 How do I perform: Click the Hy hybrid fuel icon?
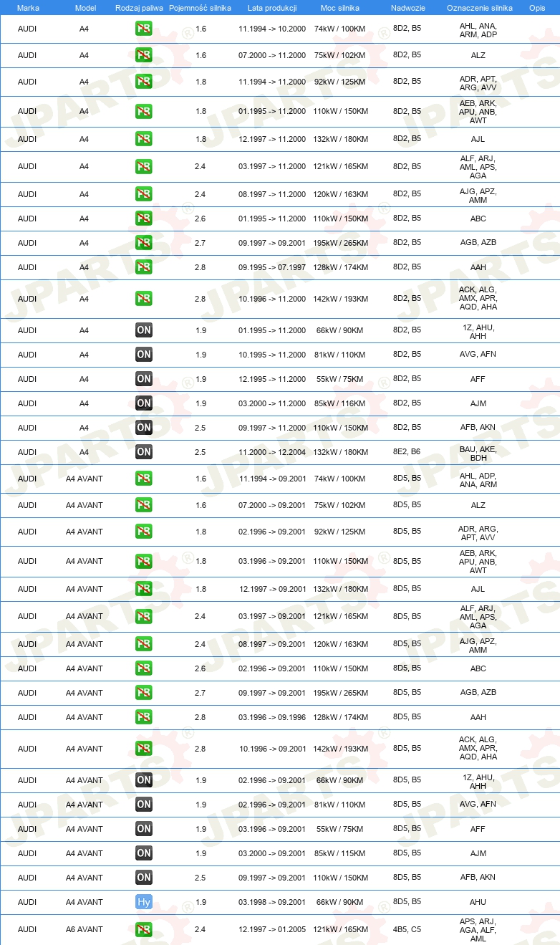(144, 902)
